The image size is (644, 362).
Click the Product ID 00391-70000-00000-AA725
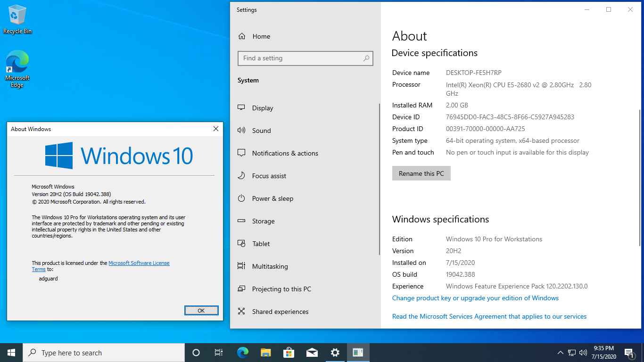486,129
